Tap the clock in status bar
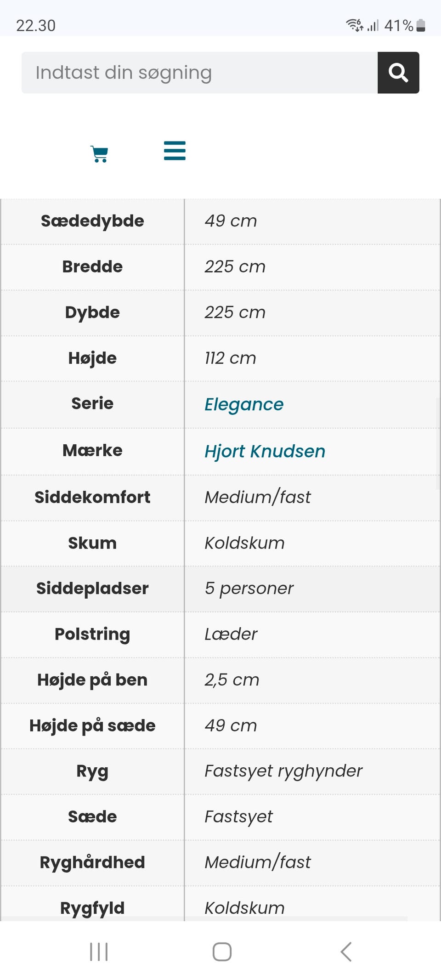The width and height of the screenshot is (441, 980). pos(36,25)
